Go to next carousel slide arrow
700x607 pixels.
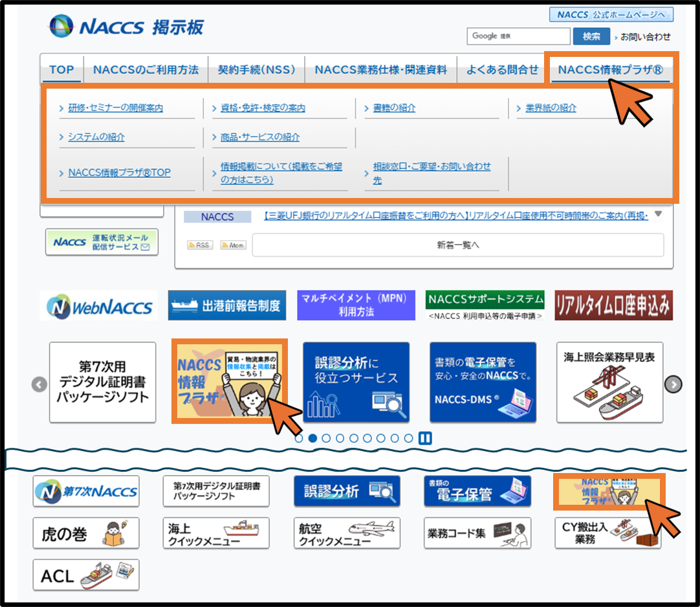(x=673, y=384)
